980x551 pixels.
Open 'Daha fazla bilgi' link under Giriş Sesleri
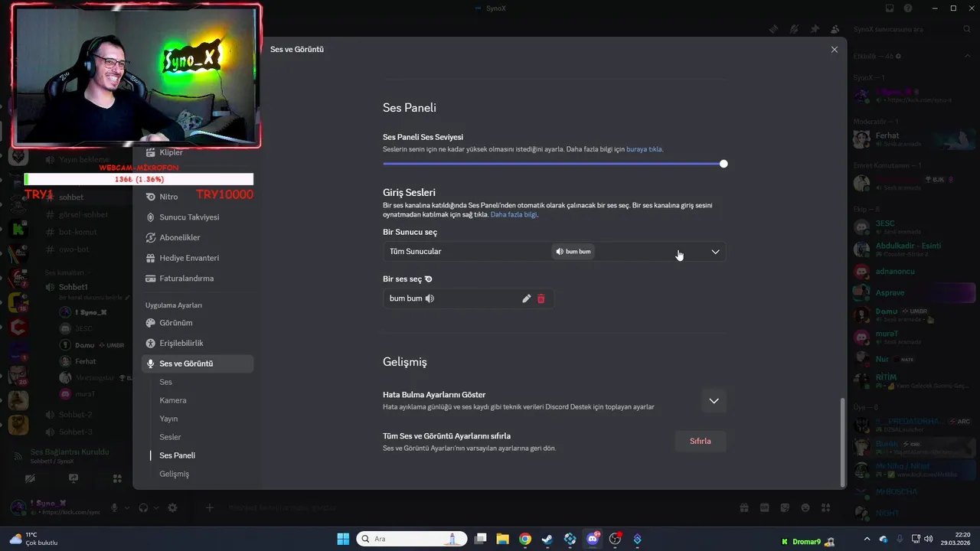click(x=514, y=215)
